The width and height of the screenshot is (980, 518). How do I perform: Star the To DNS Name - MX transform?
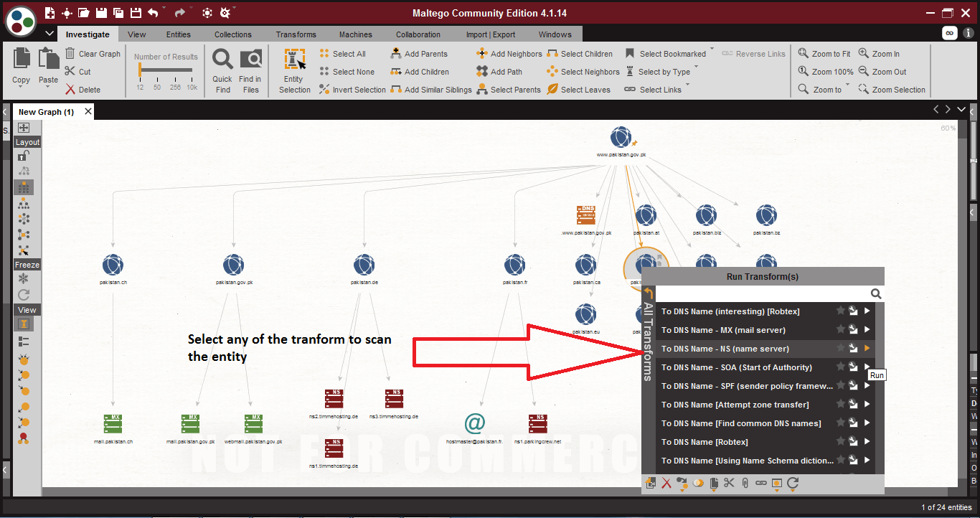(840, 330)
